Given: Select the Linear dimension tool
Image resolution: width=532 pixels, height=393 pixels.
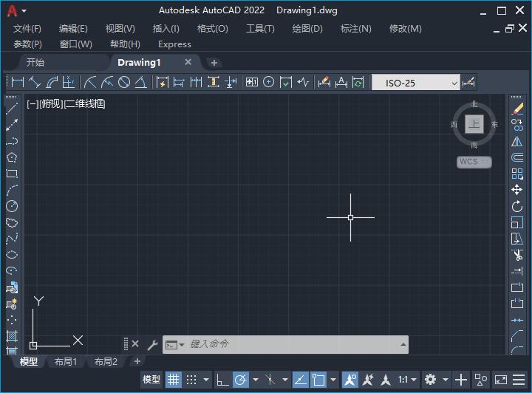Looking at the screenshot, I should (18, 83).
